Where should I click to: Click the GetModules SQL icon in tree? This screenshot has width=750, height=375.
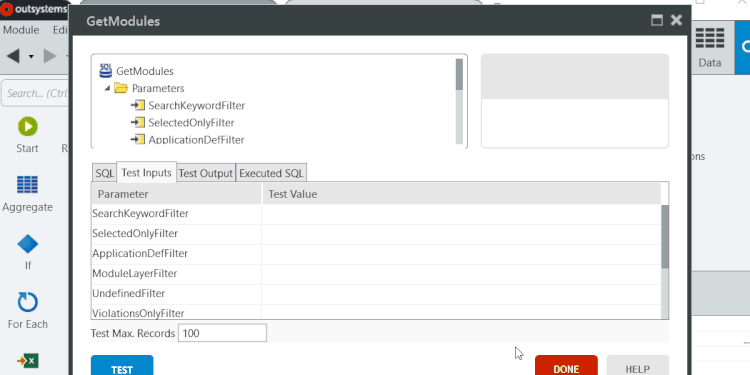(x=105, y=71)
